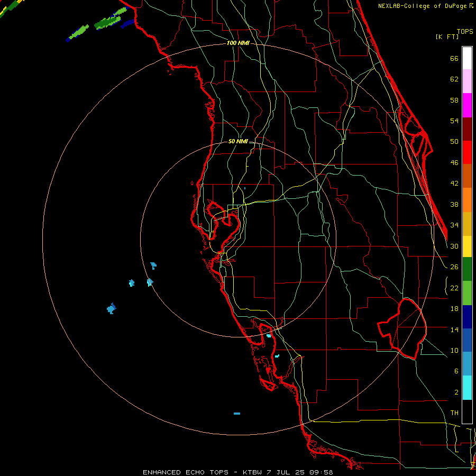The image size is (476, 476).
Task: Click the legend value 18
Action: coord(454,309)
